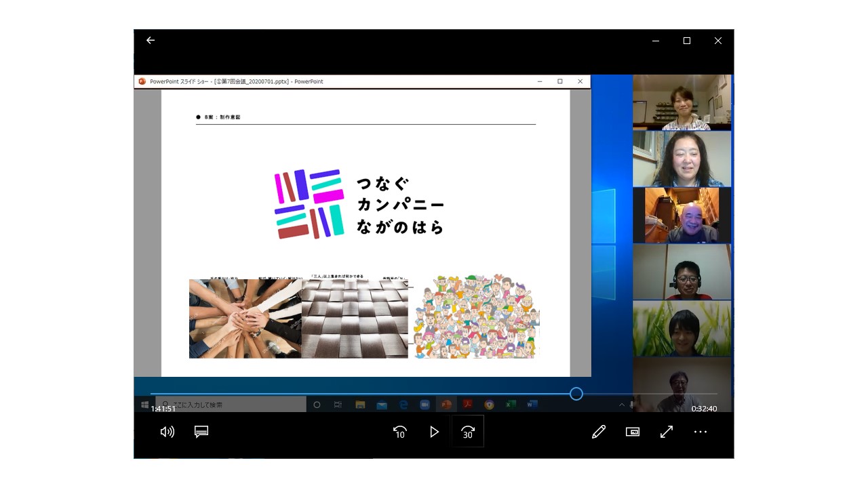Open the pencil edit options

(598, 432)
